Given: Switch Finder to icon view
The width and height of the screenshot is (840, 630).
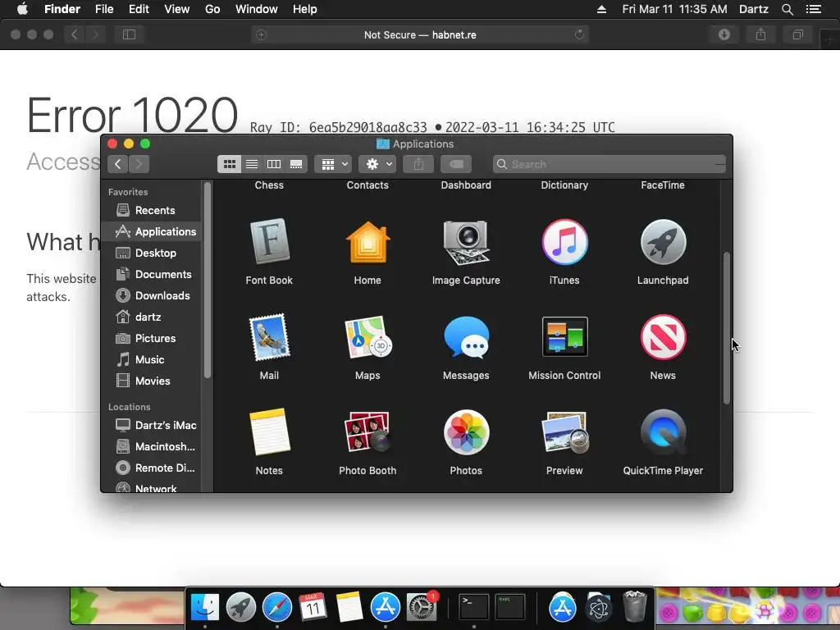Looking at the screenshot, I should click(230, 164).
